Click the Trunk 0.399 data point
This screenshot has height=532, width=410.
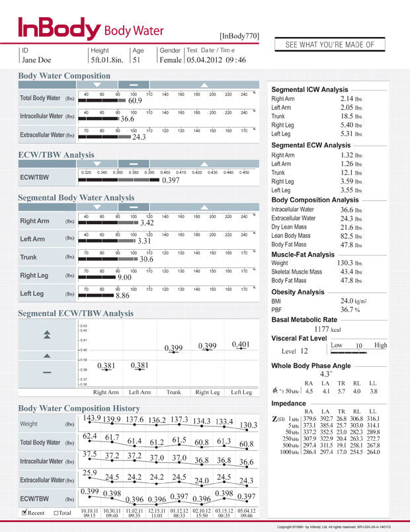[173, 352]
